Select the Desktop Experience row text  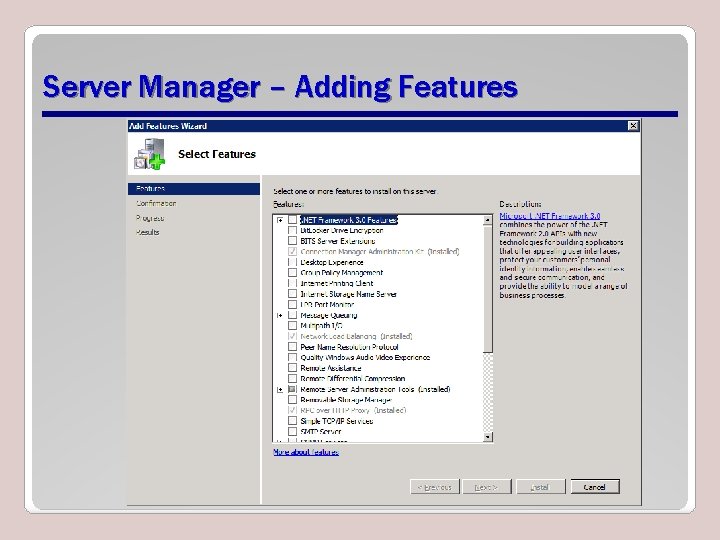(332, 262)
